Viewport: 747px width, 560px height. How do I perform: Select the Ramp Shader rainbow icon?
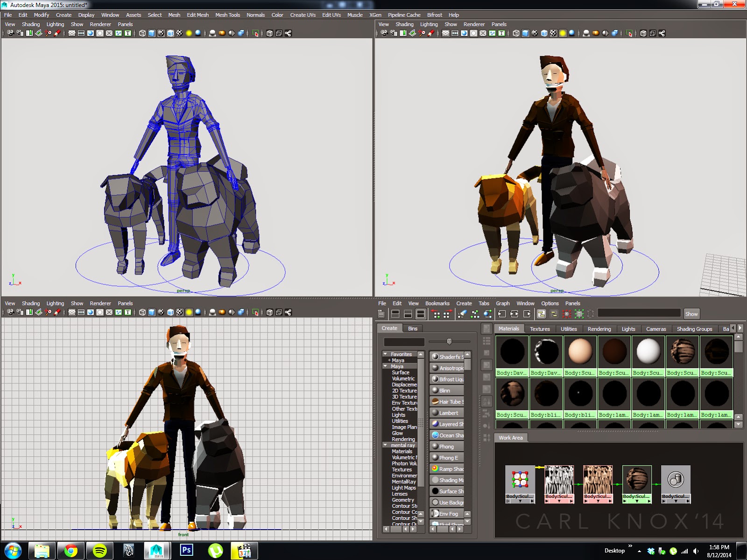click(x=435, y=469)
